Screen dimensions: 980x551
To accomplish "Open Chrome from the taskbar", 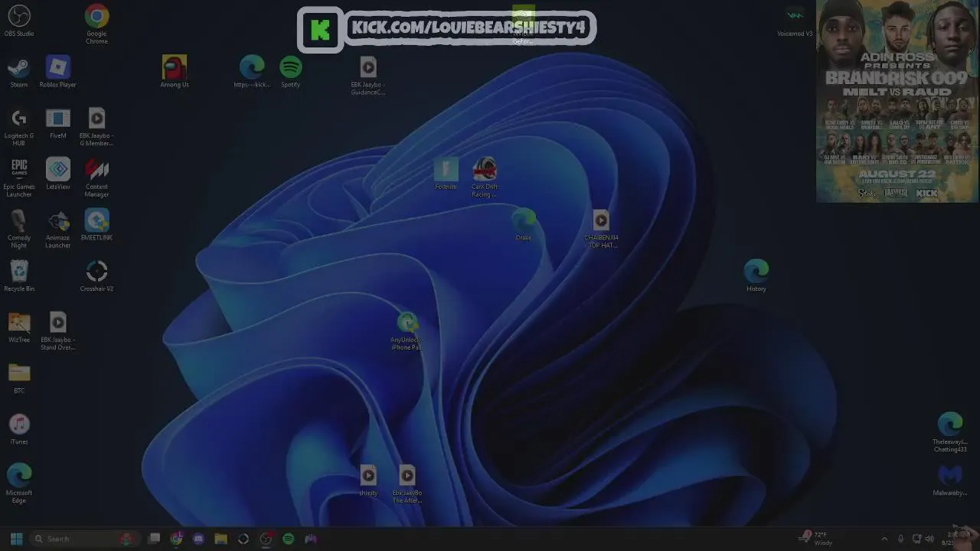I will pos(177,539).
